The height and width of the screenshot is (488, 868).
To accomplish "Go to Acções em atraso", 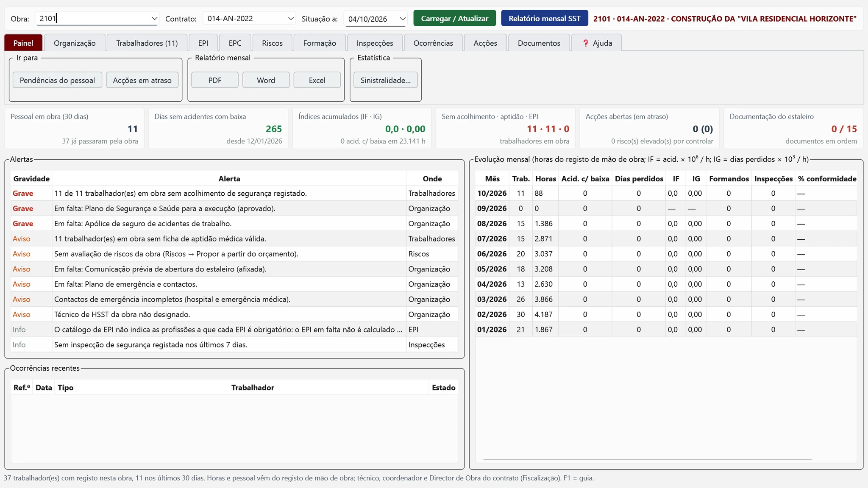I will click(x=142, y=80).
